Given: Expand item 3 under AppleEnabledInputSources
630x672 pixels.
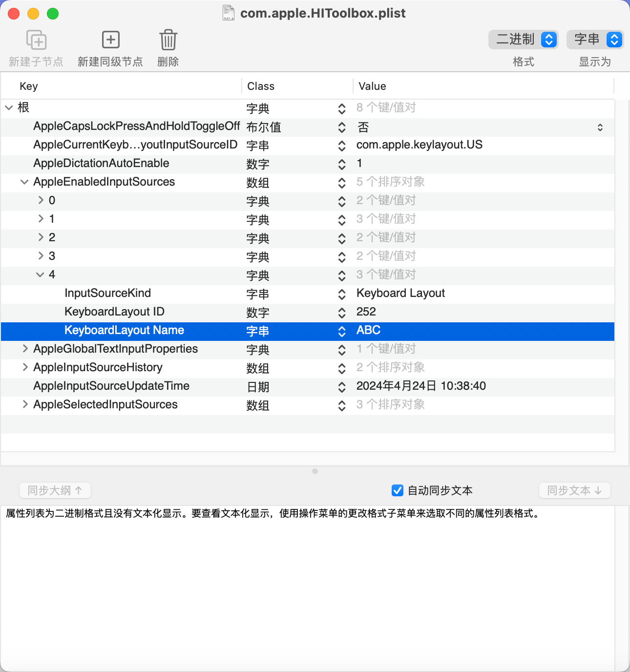Looking at the screenshot, I should [41, 256].
